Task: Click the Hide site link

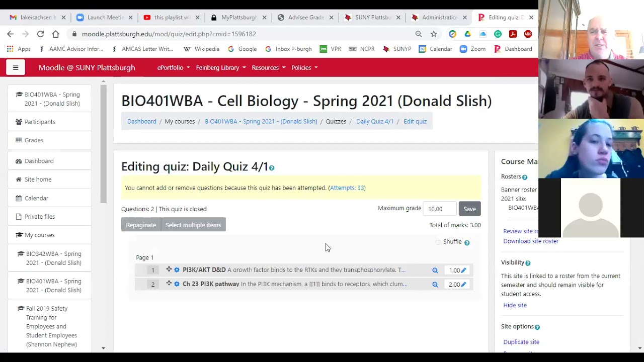Action: coord(515,305)
